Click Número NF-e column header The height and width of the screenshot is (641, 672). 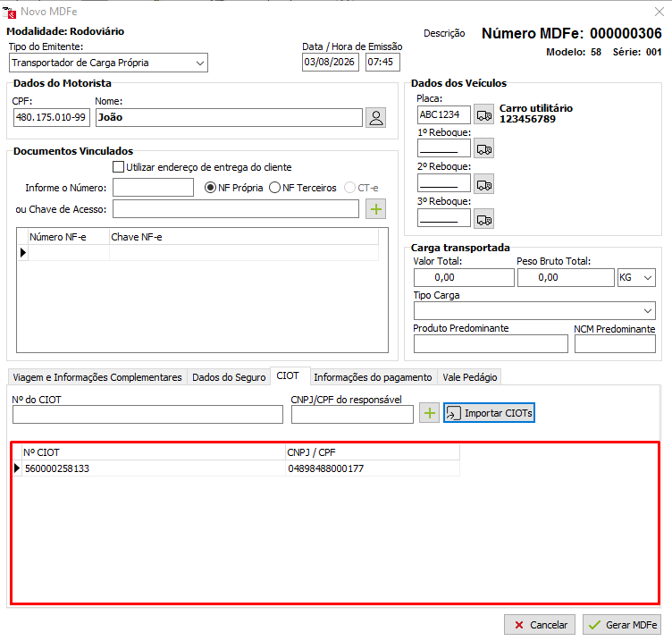pyautogui.click(x=69, y=237)
